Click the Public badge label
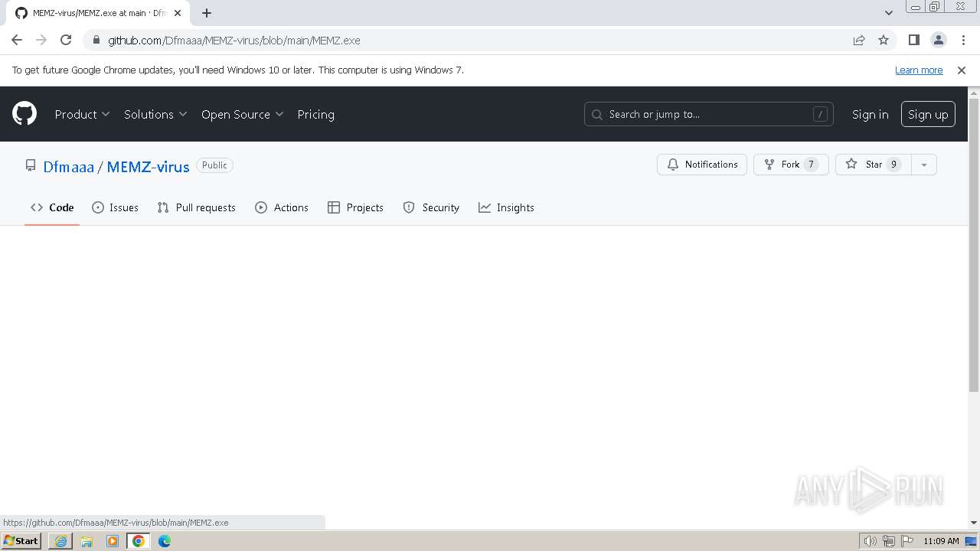The height and width of the screenshot is (551, 980). 214,165
